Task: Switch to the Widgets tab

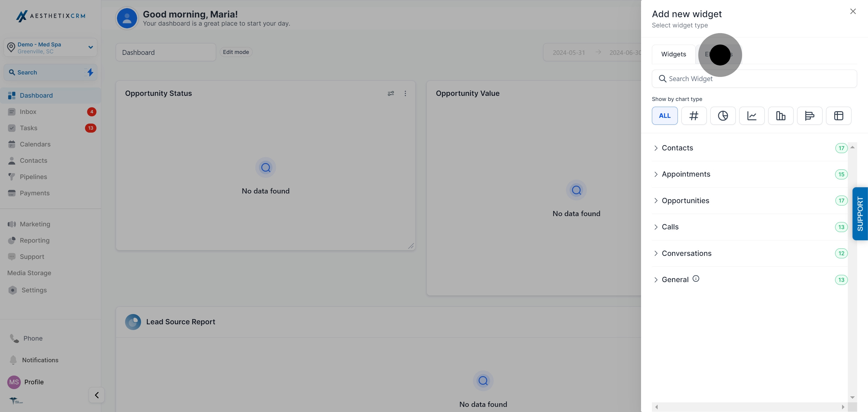Action: (674, 54)
